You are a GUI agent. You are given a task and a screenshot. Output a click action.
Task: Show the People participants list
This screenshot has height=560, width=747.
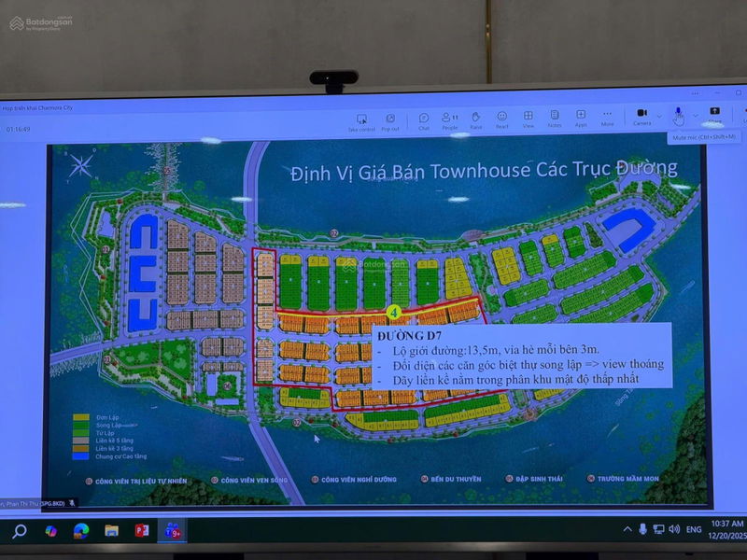click(x=449, y=119)
